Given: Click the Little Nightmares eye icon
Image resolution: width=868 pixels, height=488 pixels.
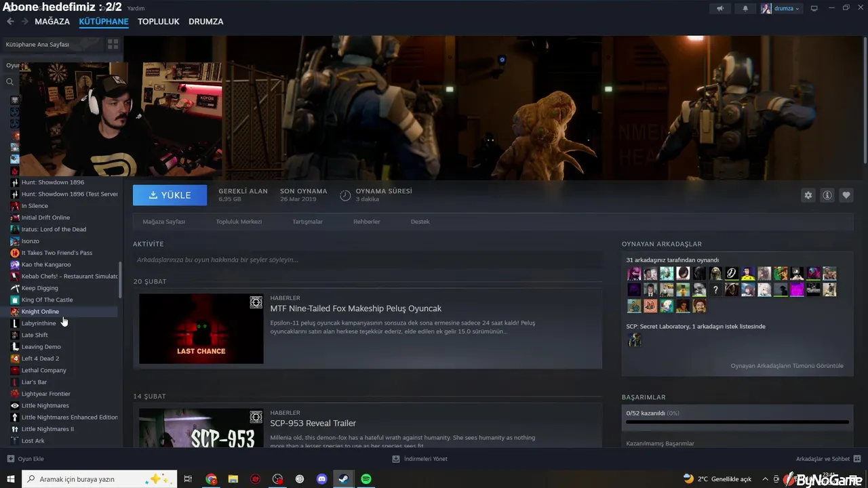Looking at the screenshot, I should coord(15,405).
